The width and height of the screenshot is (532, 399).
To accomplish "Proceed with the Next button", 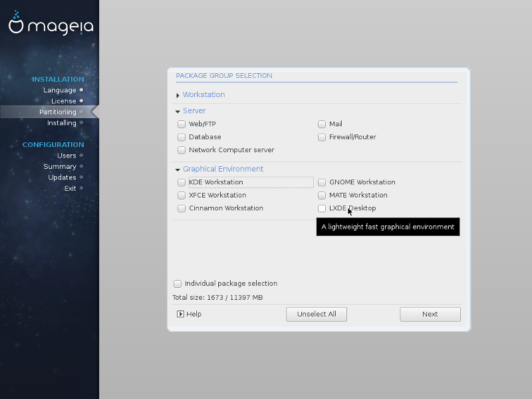I will [x=430, y=314].
